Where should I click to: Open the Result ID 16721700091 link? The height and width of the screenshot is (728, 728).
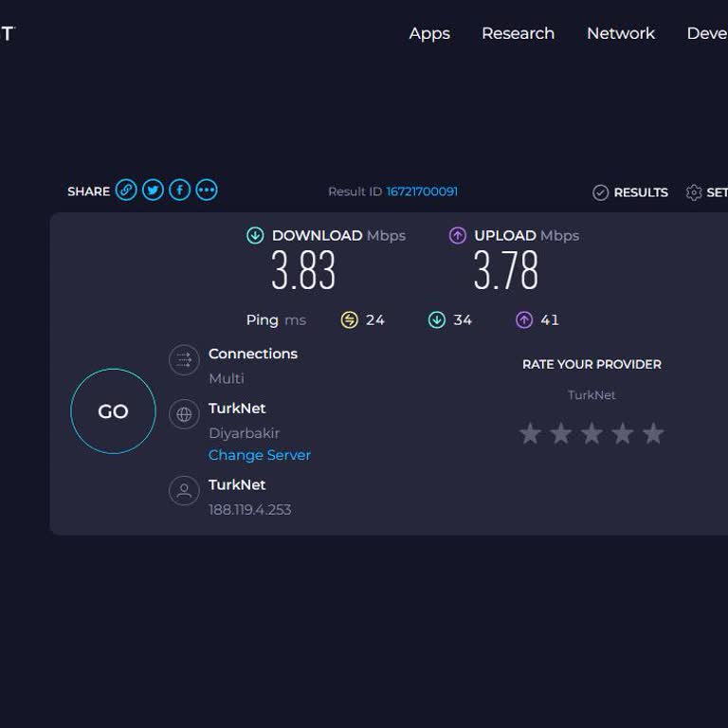pos(422,191)
